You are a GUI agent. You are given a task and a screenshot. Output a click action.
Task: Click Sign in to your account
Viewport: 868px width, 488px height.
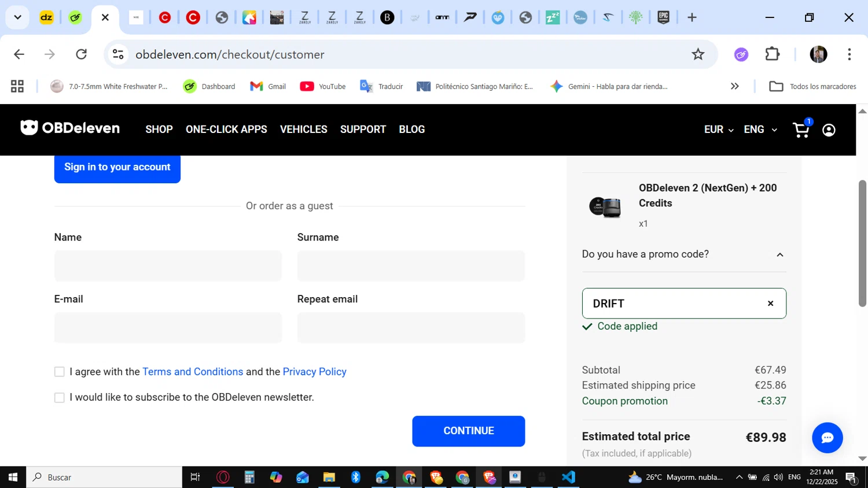pyautogui.click(x=117, y=167)
